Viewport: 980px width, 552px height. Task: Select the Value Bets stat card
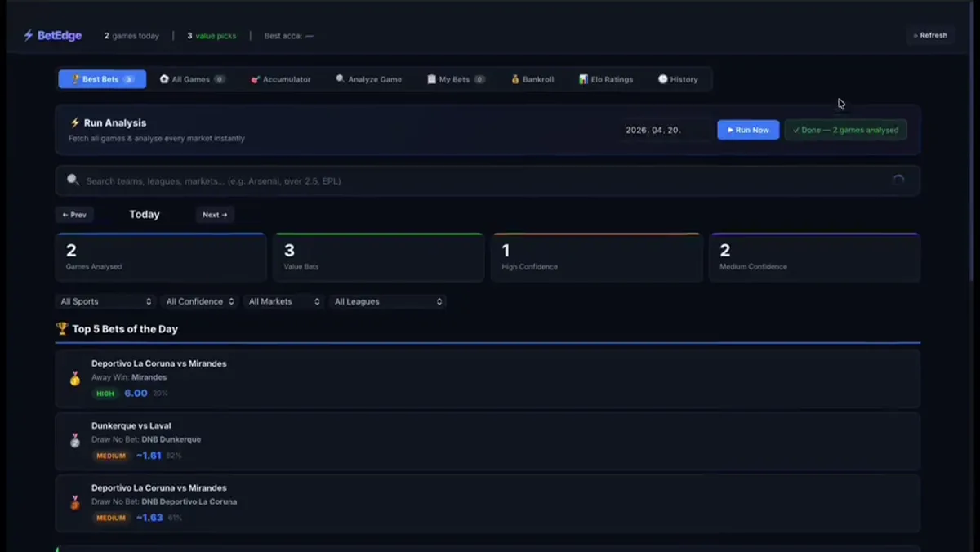[379, 258]
